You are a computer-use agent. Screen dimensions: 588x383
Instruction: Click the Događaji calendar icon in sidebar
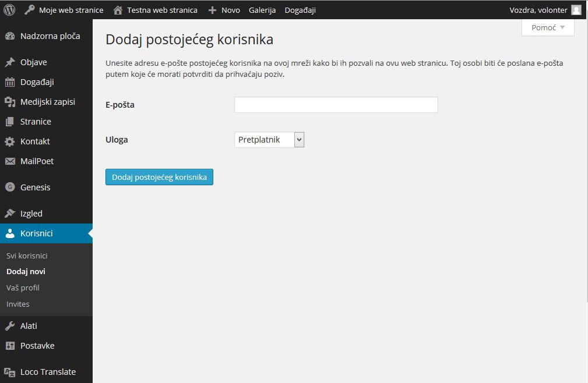pyautogui.click(x=10, y=82)
